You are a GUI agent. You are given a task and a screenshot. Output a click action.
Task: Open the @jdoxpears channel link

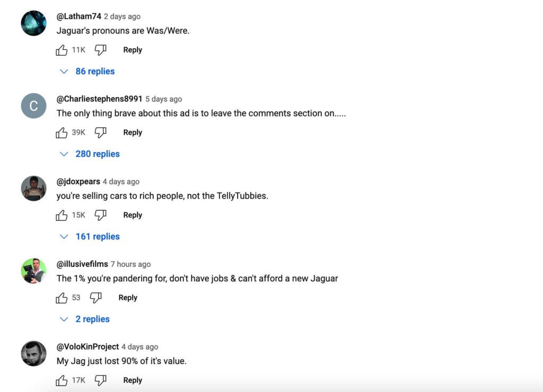click(x=78, y=182)
